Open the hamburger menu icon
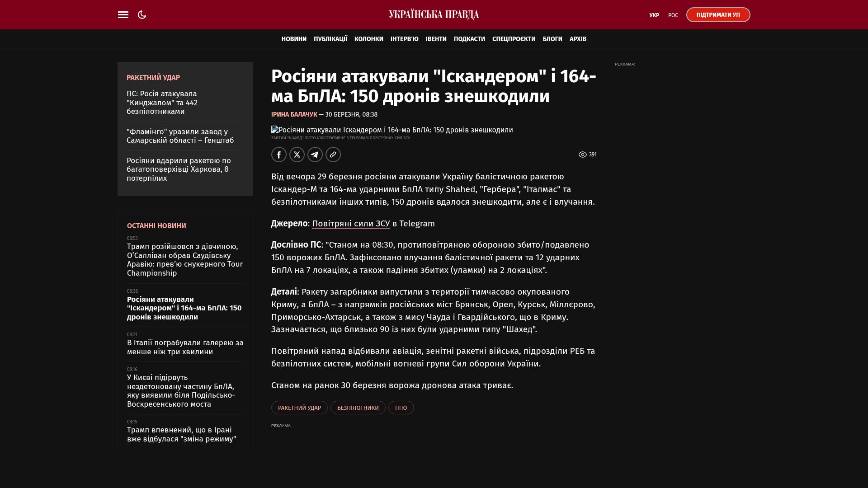 coord(123,15)
